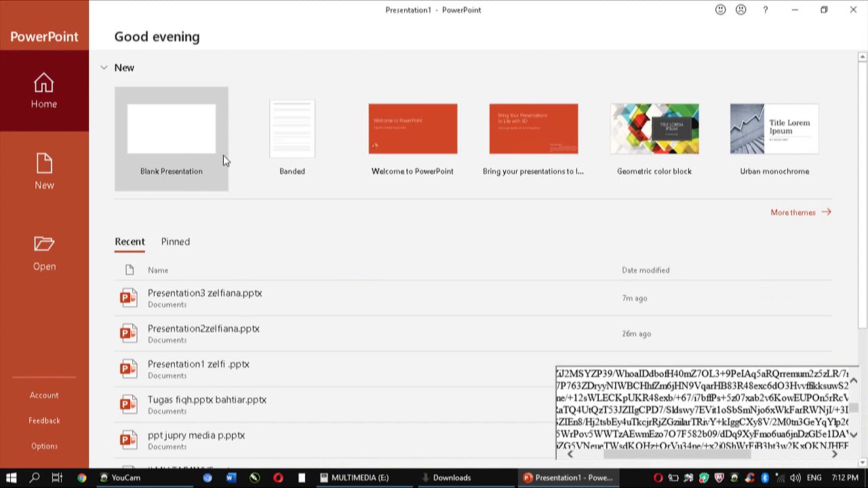
Task: Open ppt jupry media p.pptx
Action: coord(196,435)
